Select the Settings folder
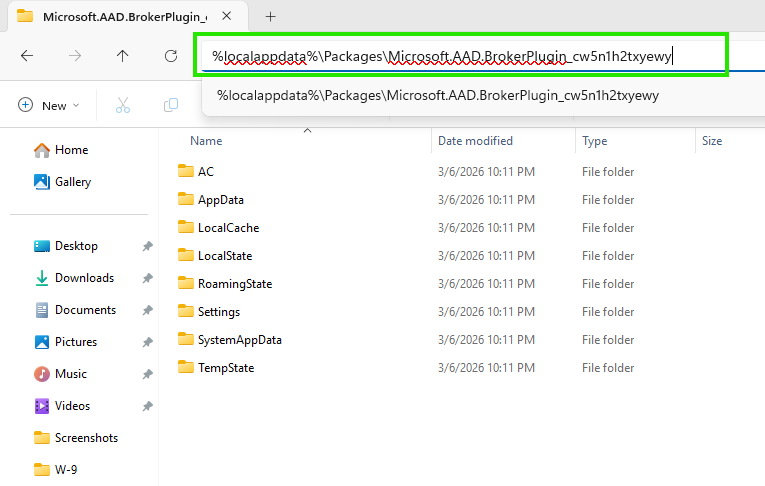The width and height of the screenshot is (765, 486). click(219, 312)
